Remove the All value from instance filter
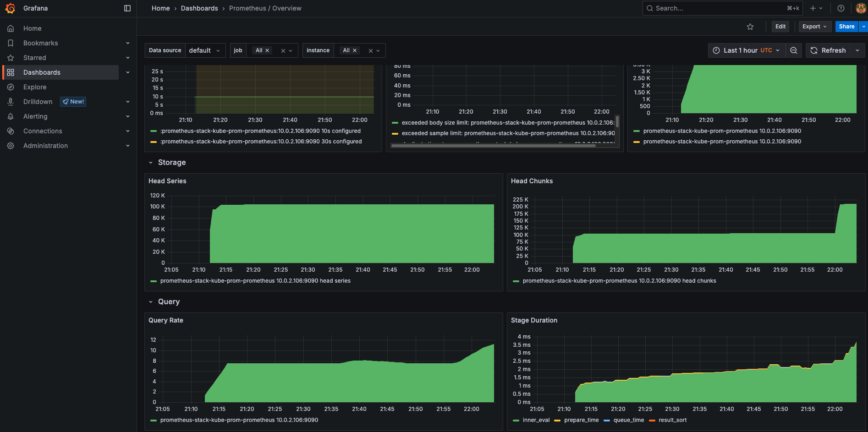 355,50
